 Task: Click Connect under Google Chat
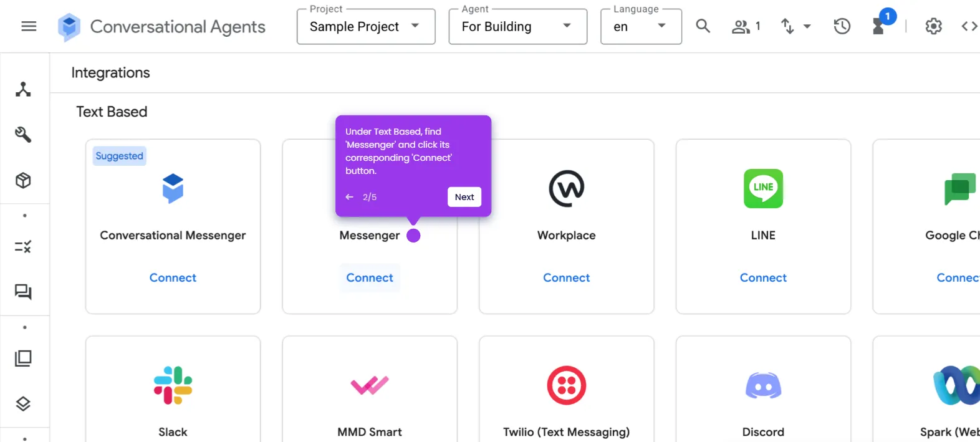(958, 277)
